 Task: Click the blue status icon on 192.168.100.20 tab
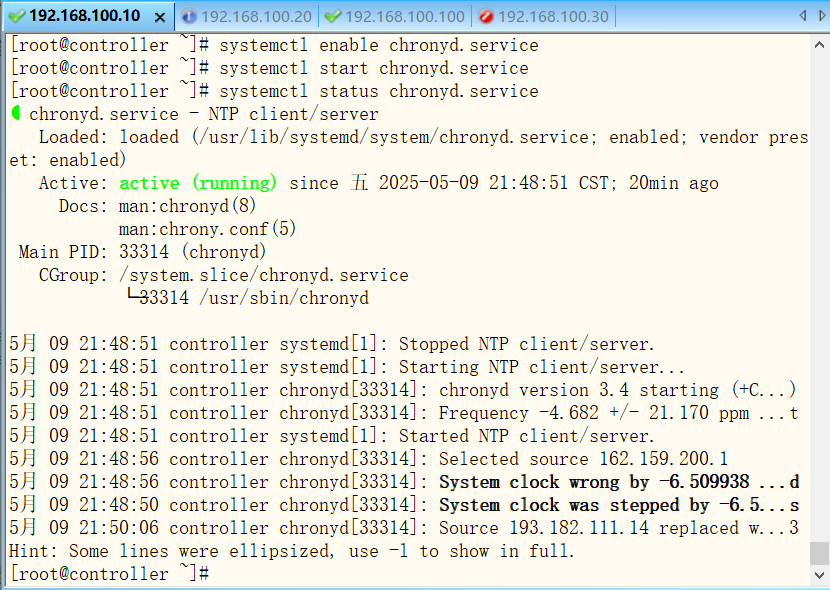click(189, 16)
